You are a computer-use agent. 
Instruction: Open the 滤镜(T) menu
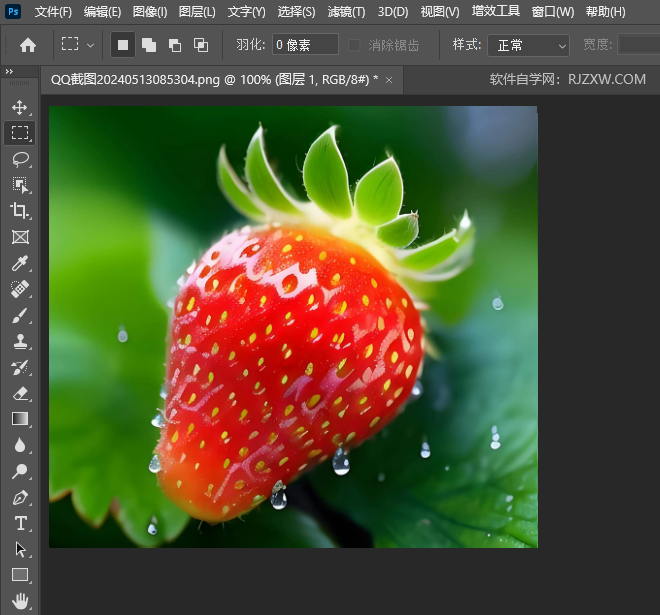pos(346,12)
